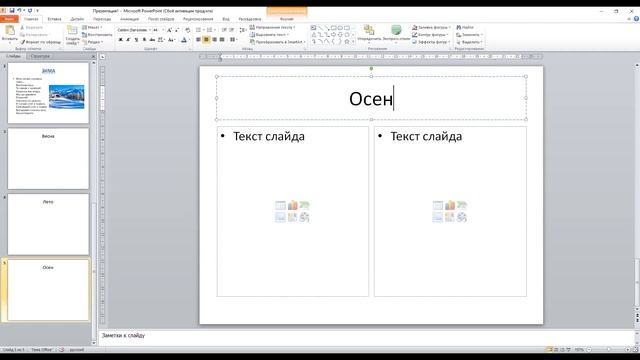Switch to Normal view in status bar

[x=550, y=350]
